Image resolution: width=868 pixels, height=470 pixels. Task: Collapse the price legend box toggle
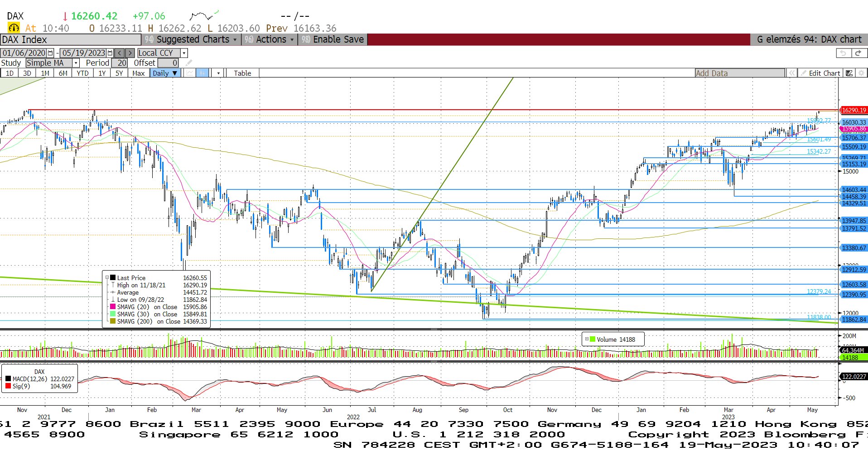click(107, 278)
